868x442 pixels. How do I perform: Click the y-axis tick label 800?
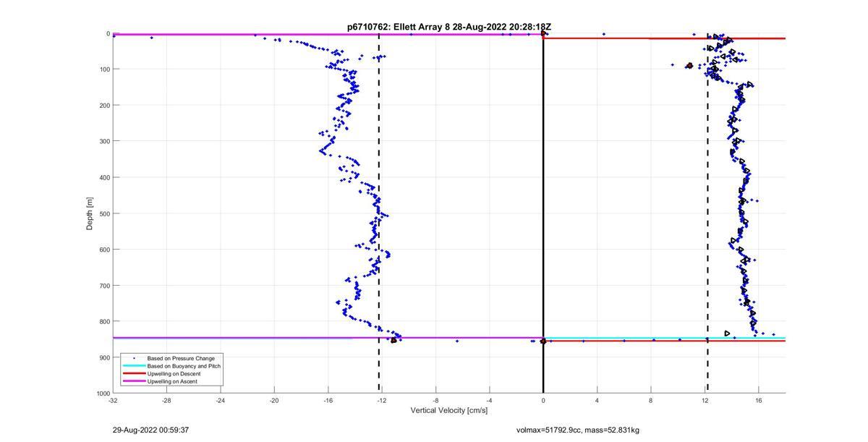click(104, 321)
